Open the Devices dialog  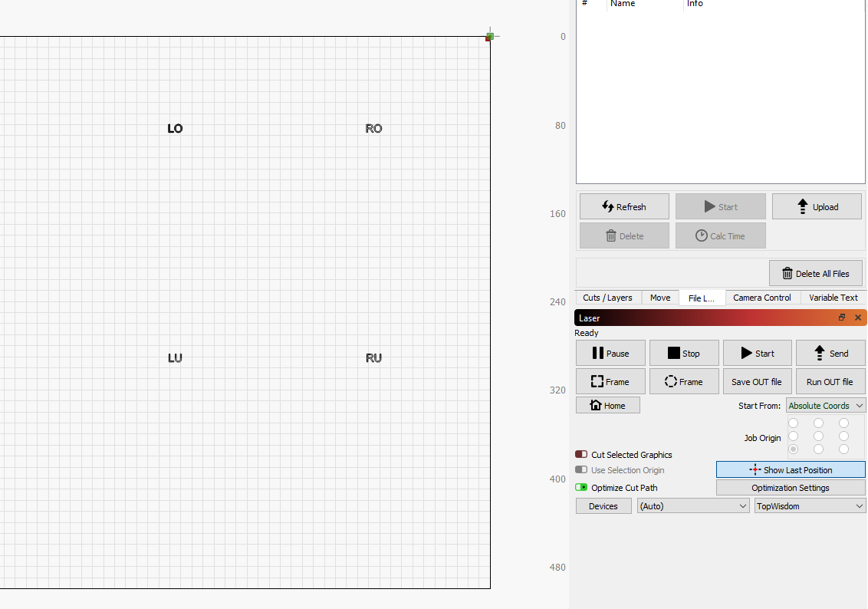click(x=603, y=506)
